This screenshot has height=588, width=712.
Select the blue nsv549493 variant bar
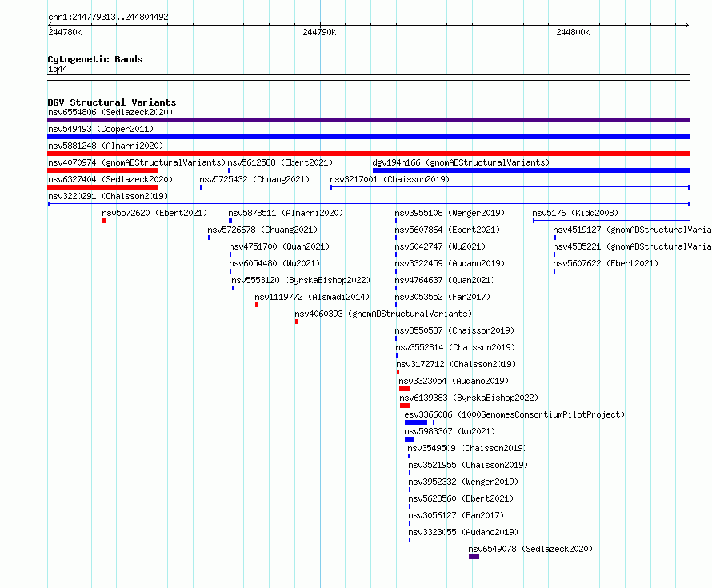tap(368, 137)
